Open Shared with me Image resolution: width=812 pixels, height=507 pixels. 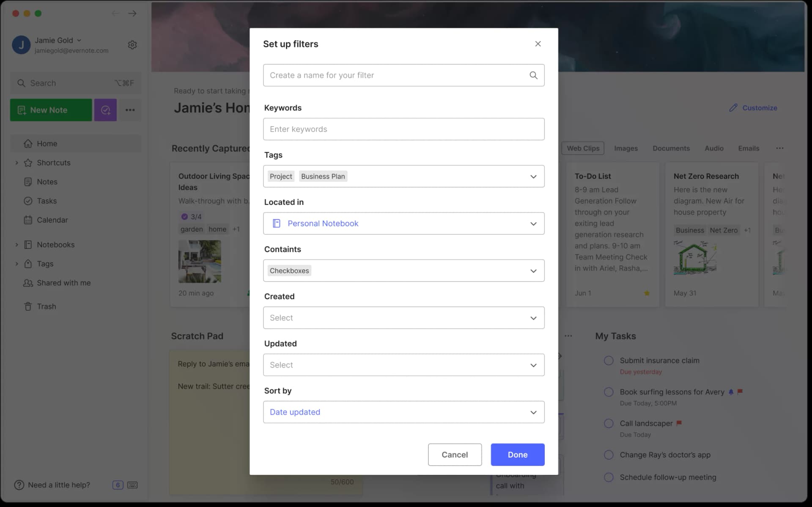point(63,283)
